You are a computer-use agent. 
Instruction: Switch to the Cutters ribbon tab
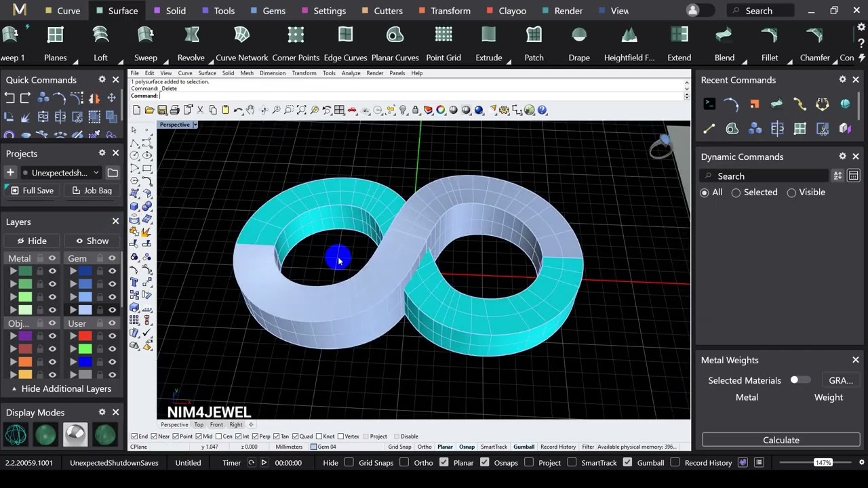[x=381, y=10]
